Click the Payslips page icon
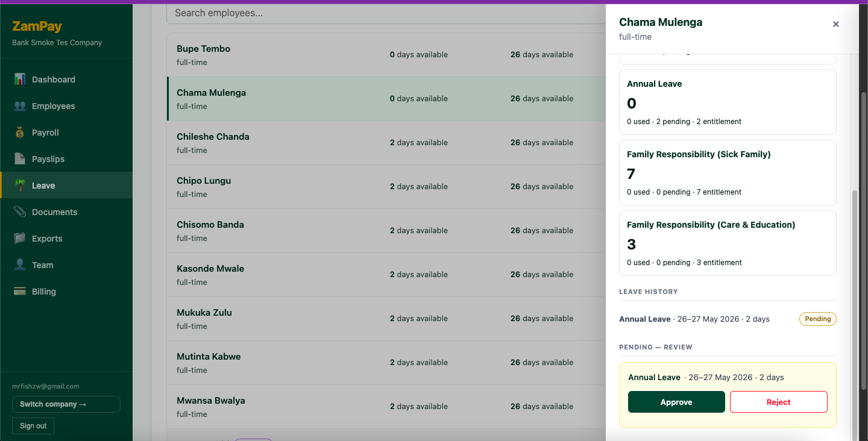The width and height of the screenshot is (868, 441). click(x=20, y=159)
